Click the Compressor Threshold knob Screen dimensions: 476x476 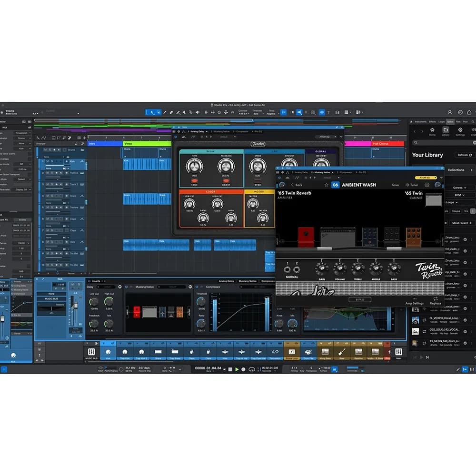pyautogui.click(x=201, y=301)
